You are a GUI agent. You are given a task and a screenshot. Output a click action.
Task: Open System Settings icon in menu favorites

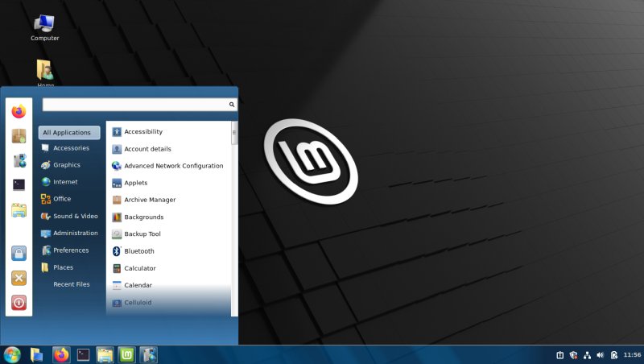click(19, 160)
